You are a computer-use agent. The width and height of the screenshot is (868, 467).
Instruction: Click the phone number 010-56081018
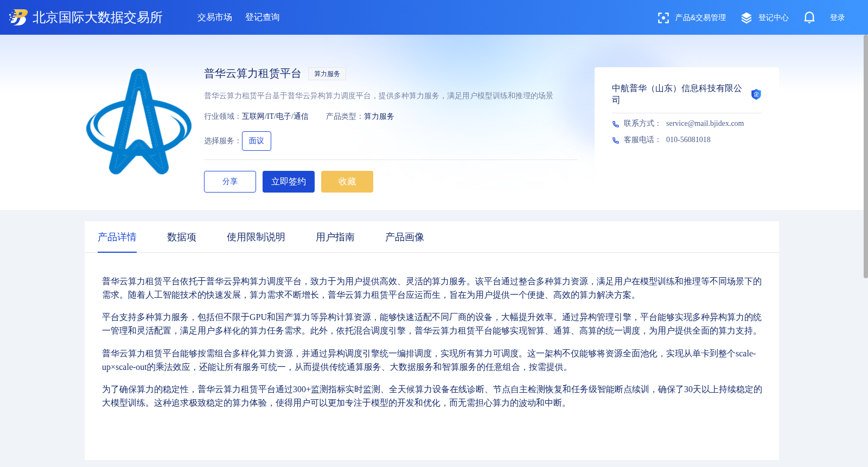pos(688,140)
